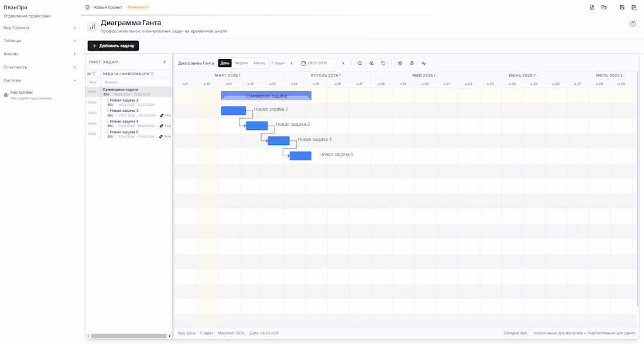The height and width of the screenshot is (344, 644).
Task: Switch the Gantt scale to День
Action: pyautogui.click(x=225, y=63)
